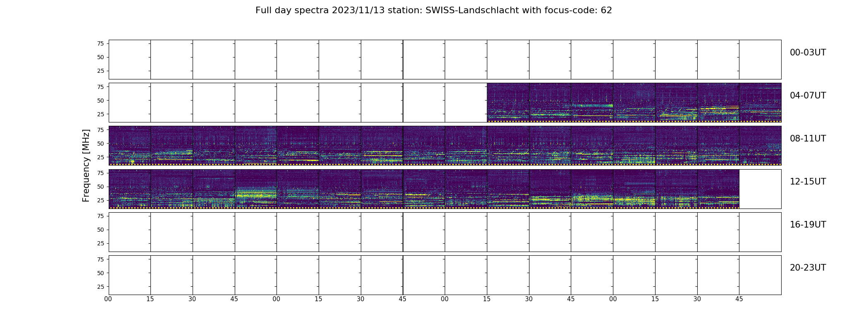Click the '25' tick in the 12-15UT row
This screenshot has width=868, height=331.
click(100, 200)
